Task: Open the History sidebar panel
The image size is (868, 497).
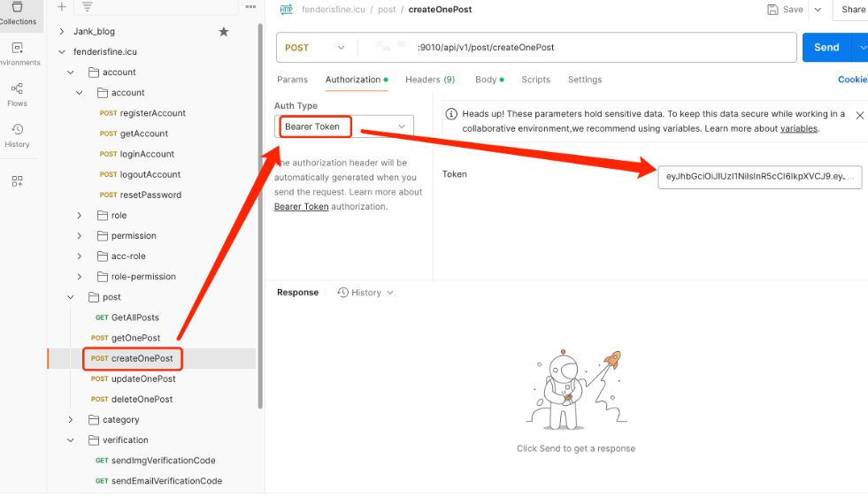Action: [x=18, y=134]
